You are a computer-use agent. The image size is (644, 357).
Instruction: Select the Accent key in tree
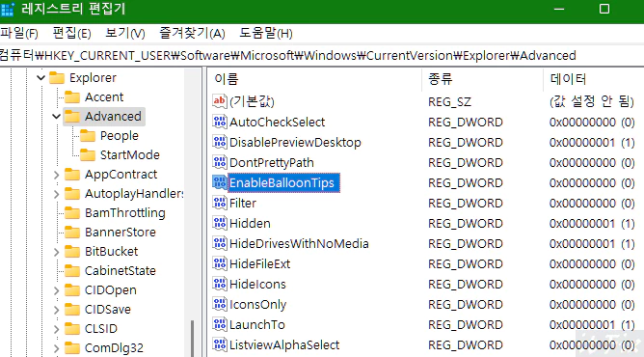click(x=104, y=96)
